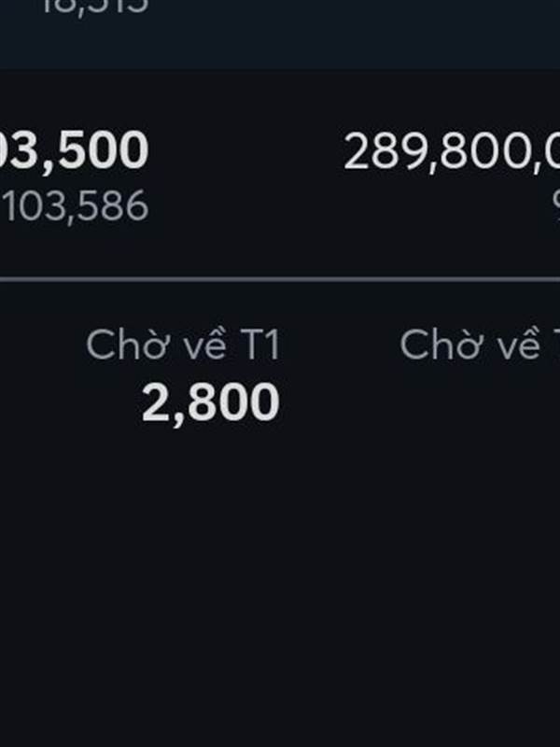Tap the cut-off Chờ về label at right
This screenshot has height=747, width=560.
[x=478, y=345]
